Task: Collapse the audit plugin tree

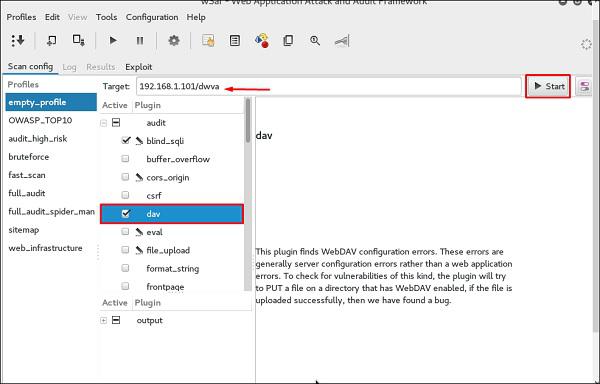Action: click(103, 123)
